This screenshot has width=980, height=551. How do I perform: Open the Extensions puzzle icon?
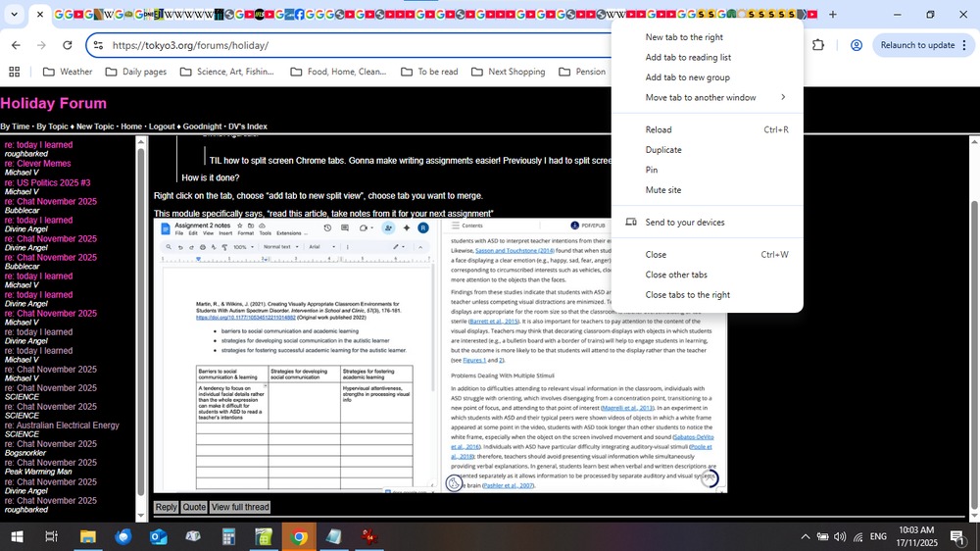click(818, 45)
